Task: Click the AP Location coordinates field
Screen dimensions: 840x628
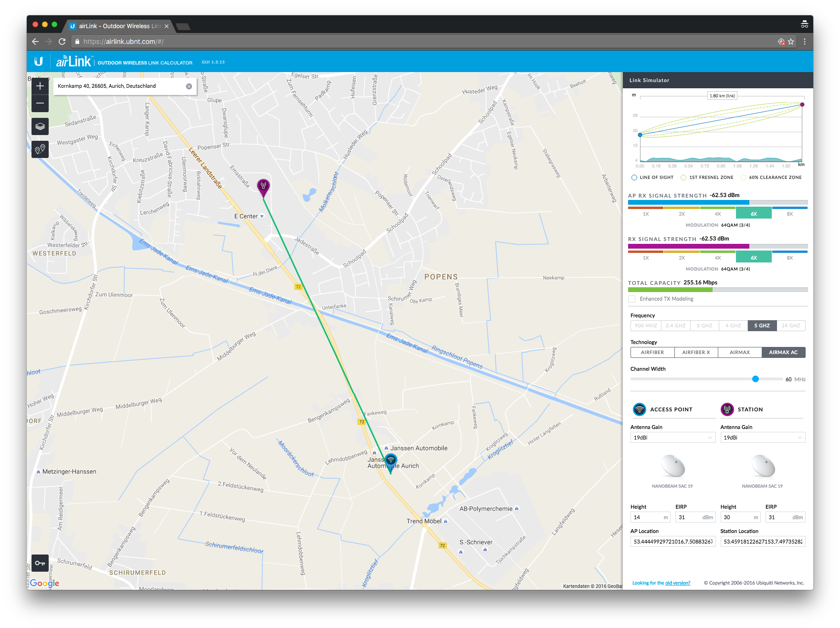Action: click(672, 542)
